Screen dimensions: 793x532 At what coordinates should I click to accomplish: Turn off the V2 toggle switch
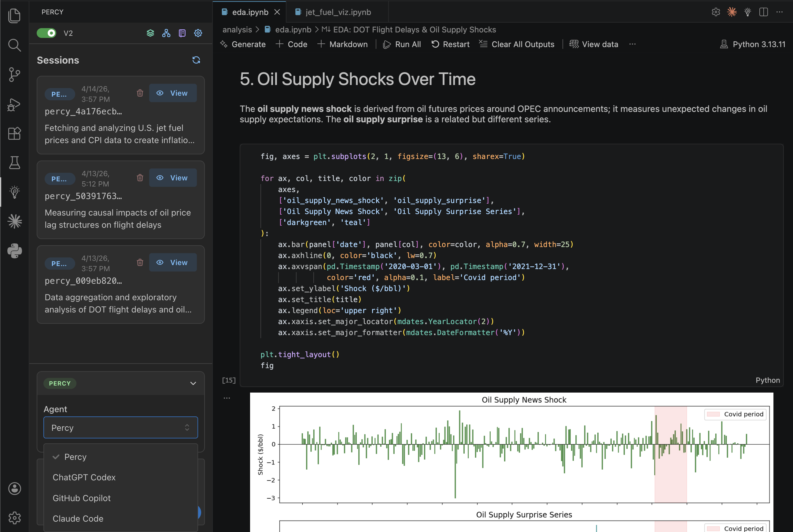(46, 33)
